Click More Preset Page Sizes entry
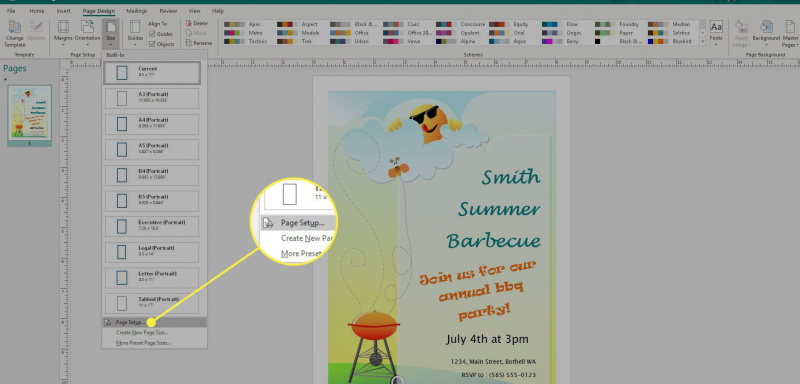This screenshot has width=800, height=384. click(x=143, y=343)
